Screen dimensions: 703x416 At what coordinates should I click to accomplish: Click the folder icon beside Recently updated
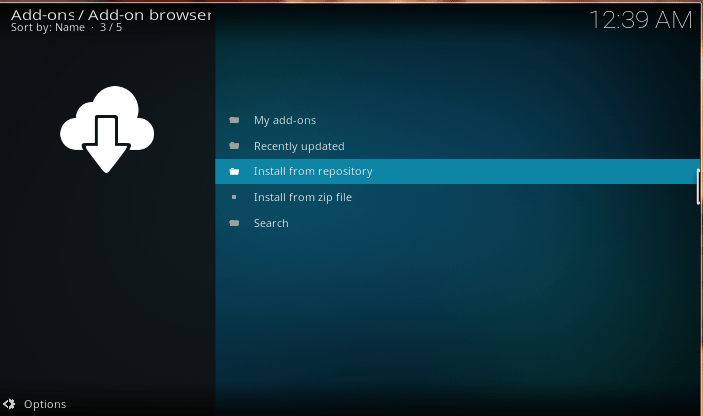(234, 146)
